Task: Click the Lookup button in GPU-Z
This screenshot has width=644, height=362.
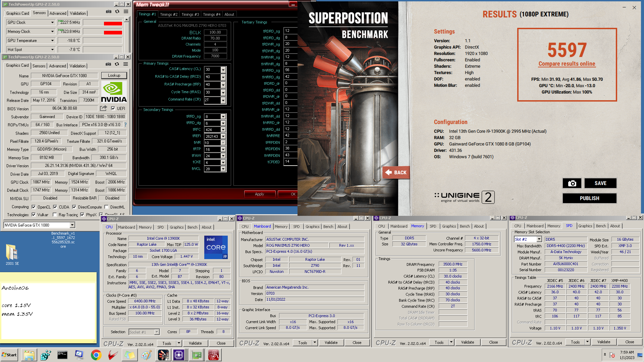Action: point(114,75)
